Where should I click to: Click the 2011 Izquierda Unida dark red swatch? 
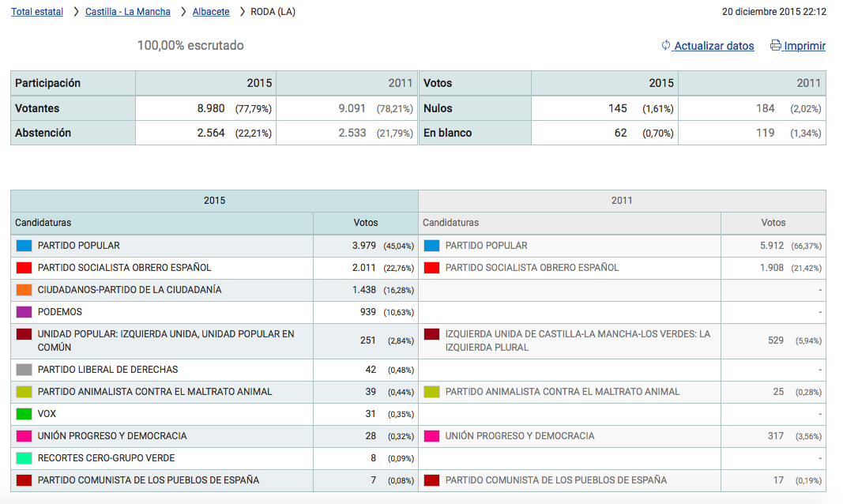(431, 334)
